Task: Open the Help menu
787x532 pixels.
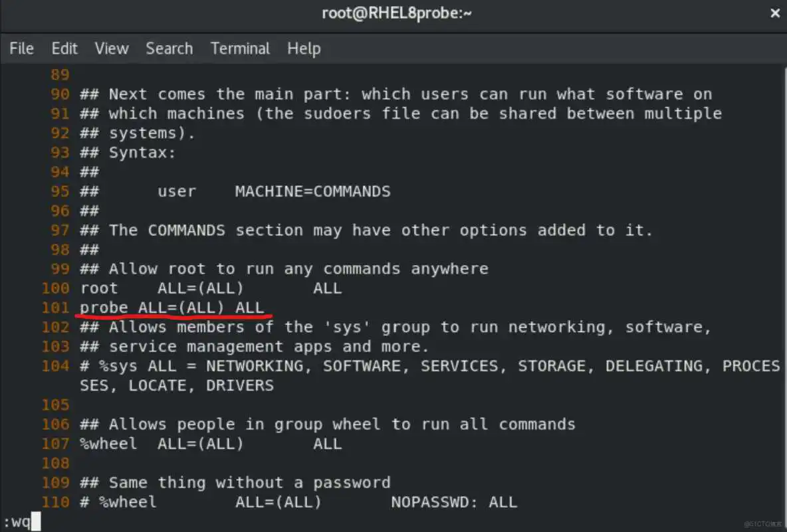Action: [304, 48]
